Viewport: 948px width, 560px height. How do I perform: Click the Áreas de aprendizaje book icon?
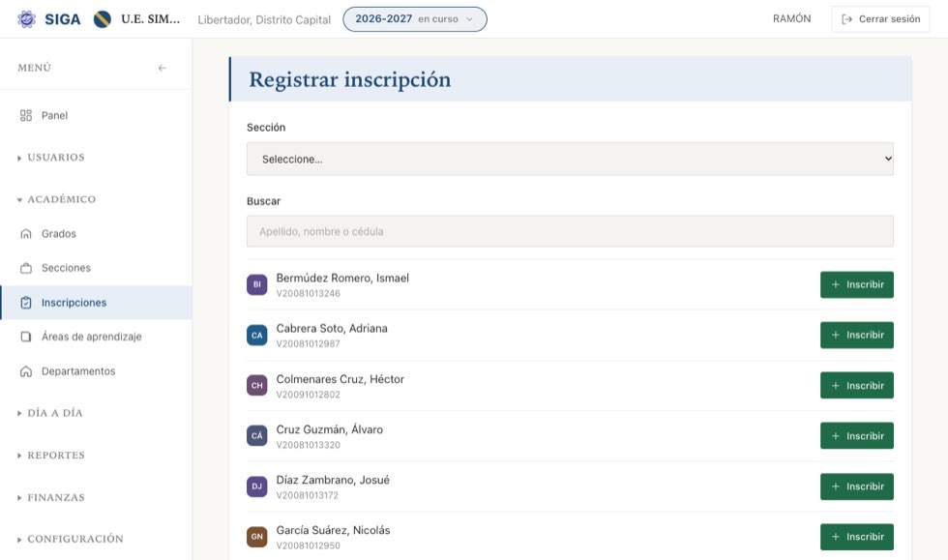pos(26,337)
